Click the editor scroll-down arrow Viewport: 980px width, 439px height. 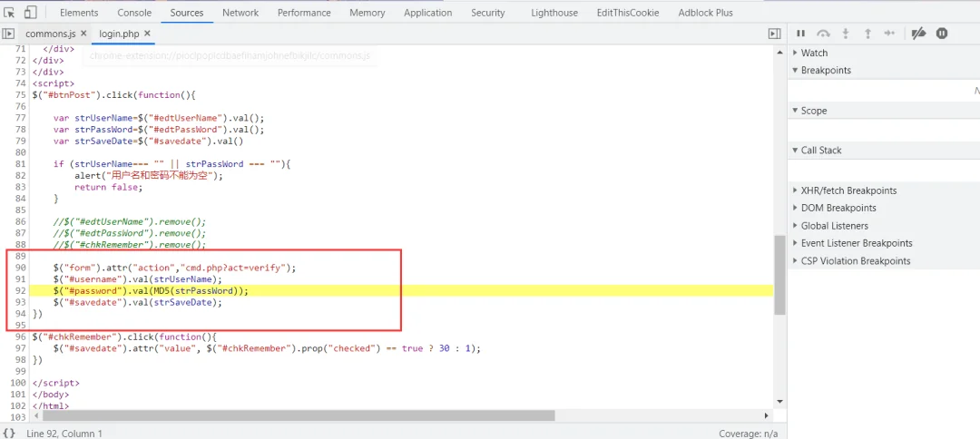pos(779,401)
